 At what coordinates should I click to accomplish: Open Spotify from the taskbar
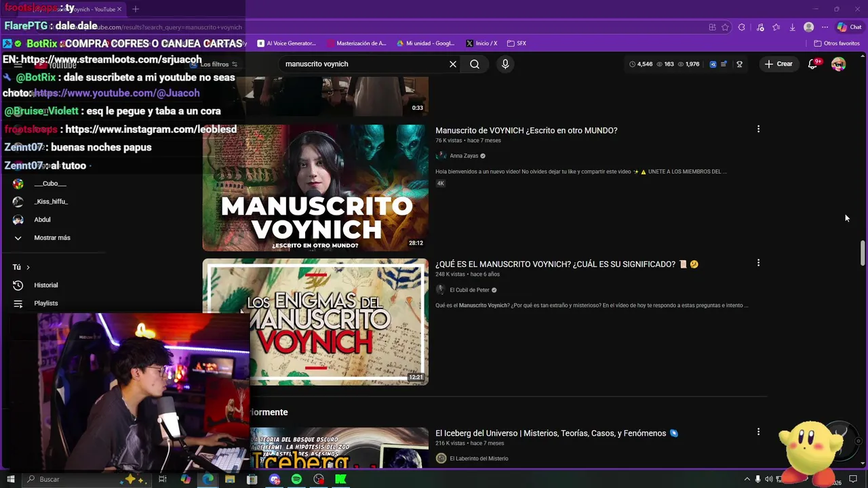point(296,479)
